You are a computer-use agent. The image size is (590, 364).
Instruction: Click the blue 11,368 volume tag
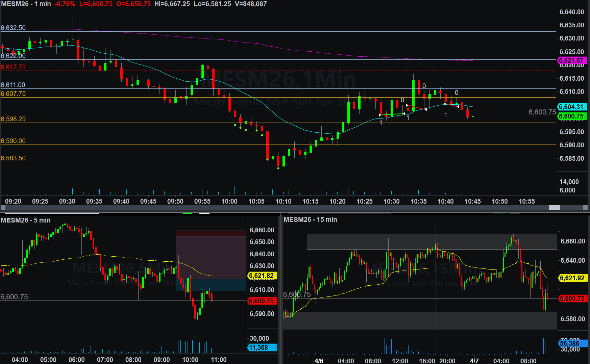pos(262,347)
